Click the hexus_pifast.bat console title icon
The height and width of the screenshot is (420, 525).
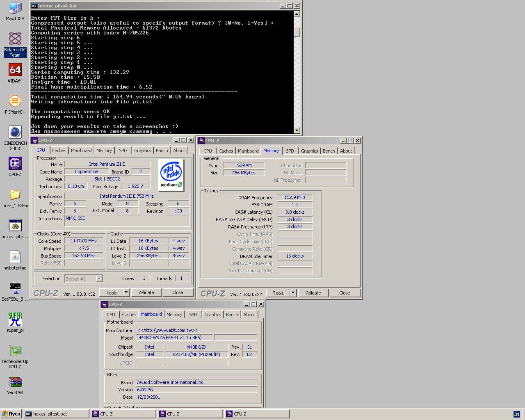[34, 6]
